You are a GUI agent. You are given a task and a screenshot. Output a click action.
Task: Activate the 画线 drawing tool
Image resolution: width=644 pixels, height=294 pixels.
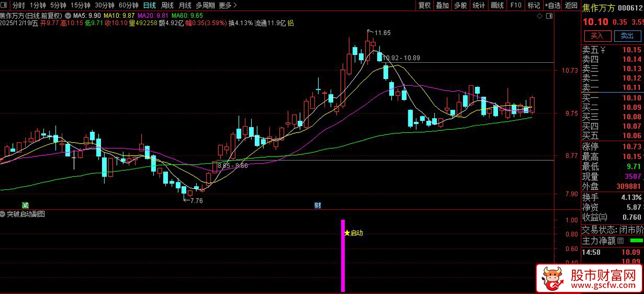[497, 5]
